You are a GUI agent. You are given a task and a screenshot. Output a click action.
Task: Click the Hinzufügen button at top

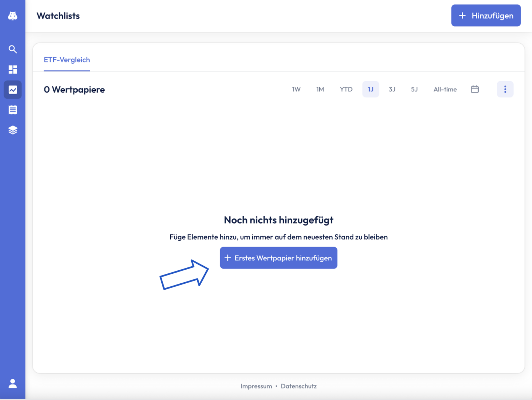486,16
